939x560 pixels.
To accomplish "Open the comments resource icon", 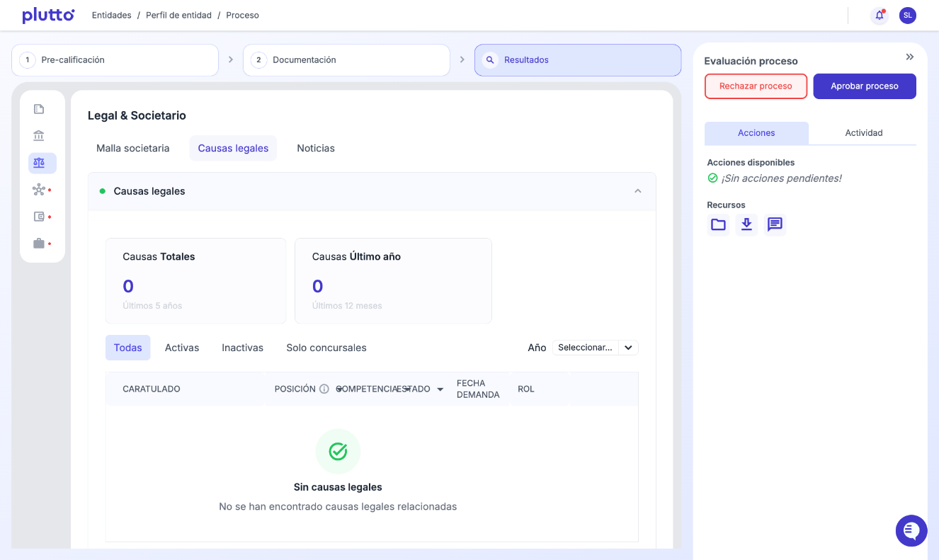I will click(x=775, y=225).
